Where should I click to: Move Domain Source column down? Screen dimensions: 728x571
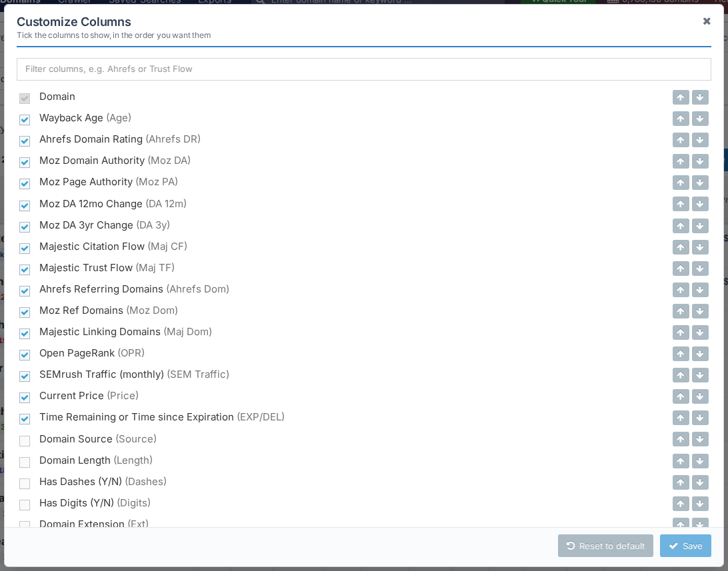click(x=700, y=439)
